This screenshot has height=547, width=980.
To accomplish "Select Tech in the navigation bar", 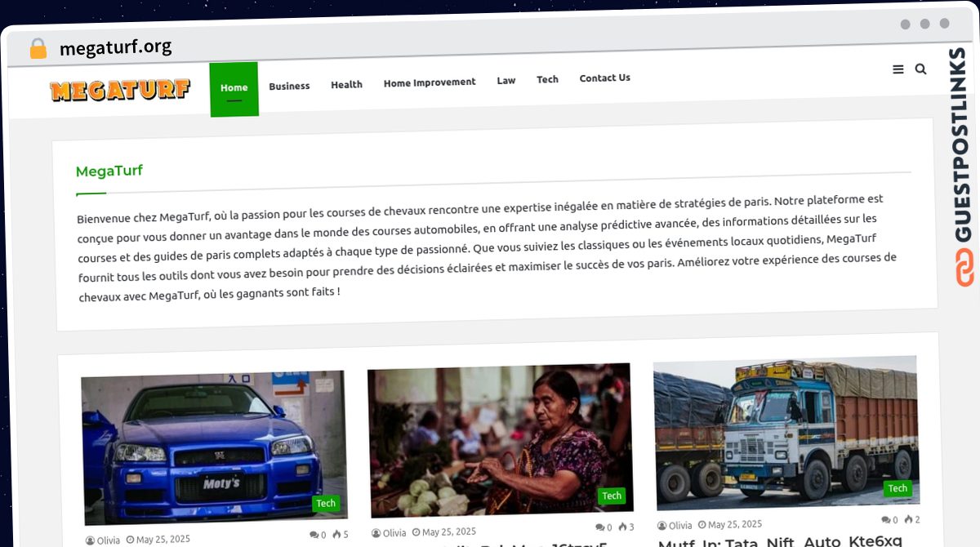I will pyautogui.click(x=547, y=79).
